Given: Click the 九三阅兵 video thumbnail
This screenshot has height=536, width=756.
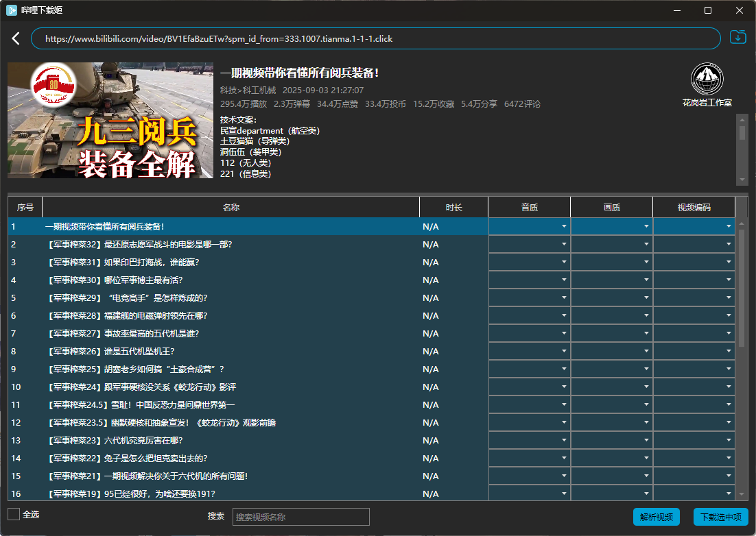Looking at the screenshot, I should (x=110, y=120).
